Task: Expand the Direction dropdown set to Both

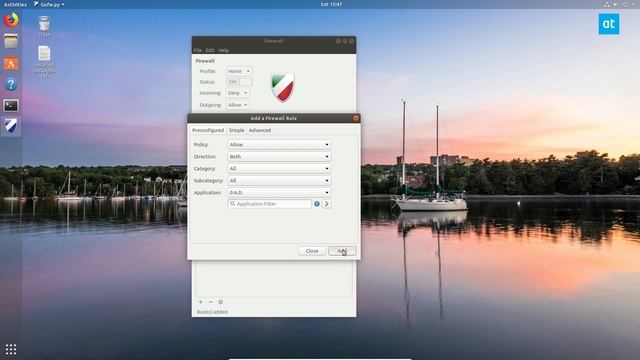Action: point(279,156)
